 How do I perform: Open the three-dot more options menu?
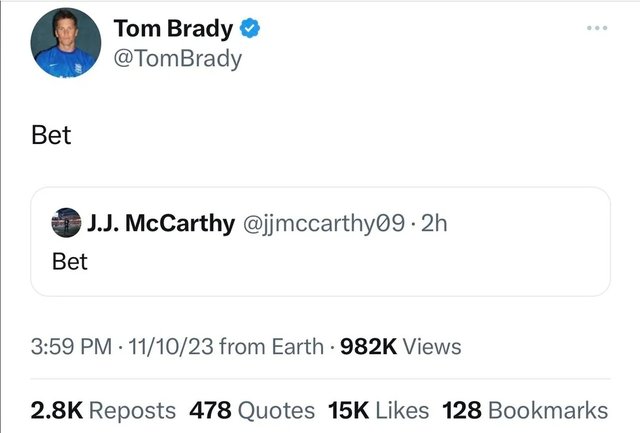pos(597,28)
